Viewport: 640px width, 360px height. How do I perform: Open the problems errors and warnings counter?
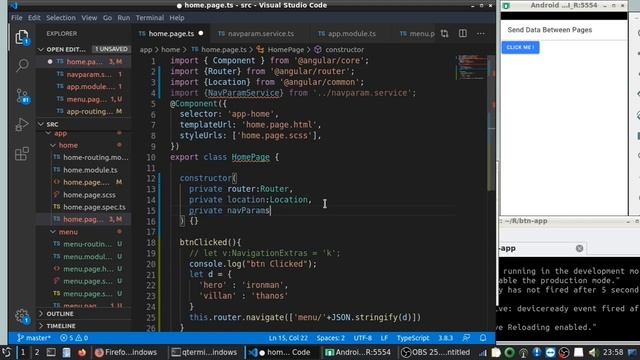(73, 338)
